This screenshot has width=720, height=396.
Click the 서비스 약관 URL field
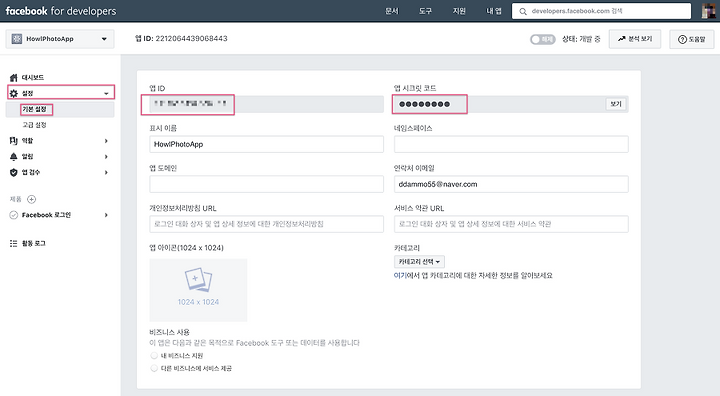tap(511, 224)
